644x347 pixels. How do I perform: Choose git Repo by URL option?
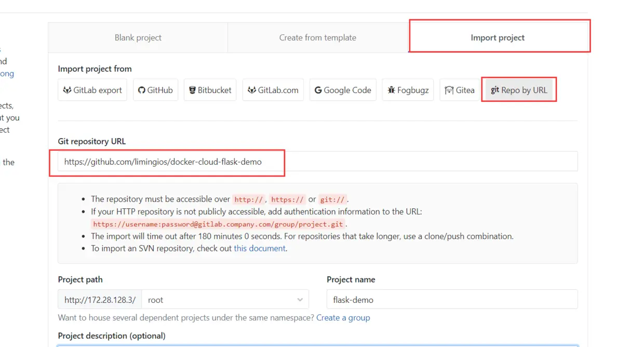coord(519,90)
